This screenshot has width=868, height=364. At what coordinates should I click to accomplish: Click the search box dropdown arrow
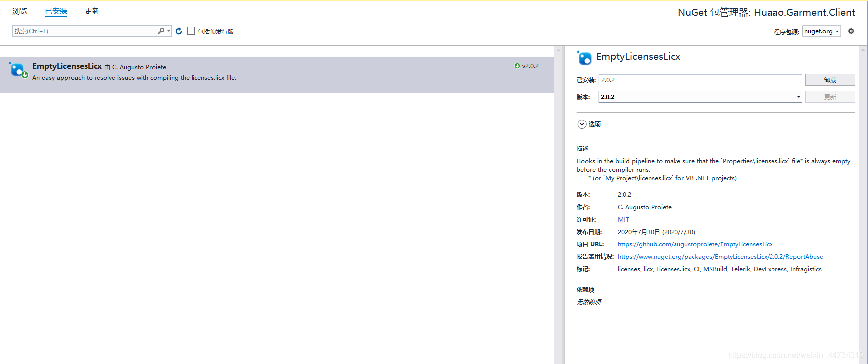tap(169, 31)
